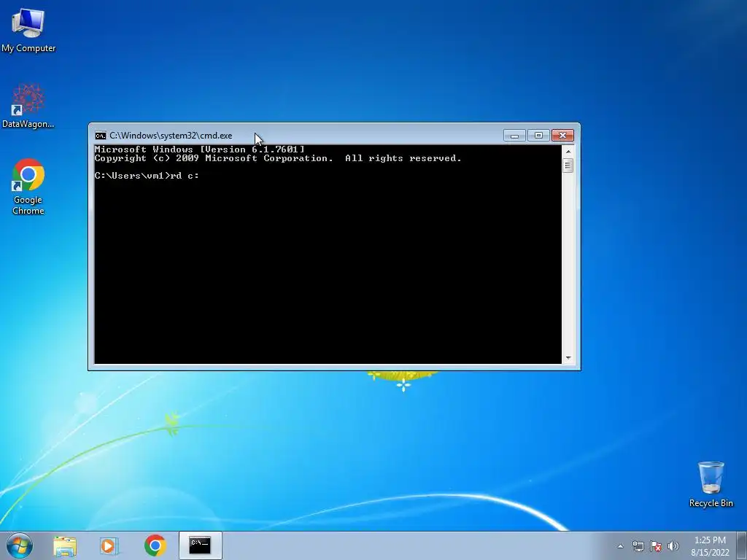Image resolution: width=747 pixels, height=560 pixels.
Task: Click the cmd title text C:\Windows\system32\cmd.exe
Action: click(171, 136)
